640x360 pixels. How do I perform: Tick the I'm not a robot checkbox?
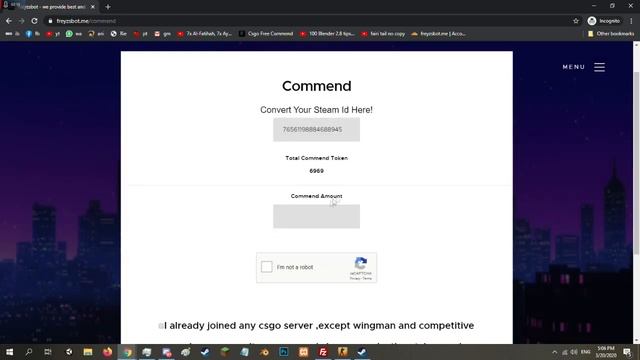point(267,267)
